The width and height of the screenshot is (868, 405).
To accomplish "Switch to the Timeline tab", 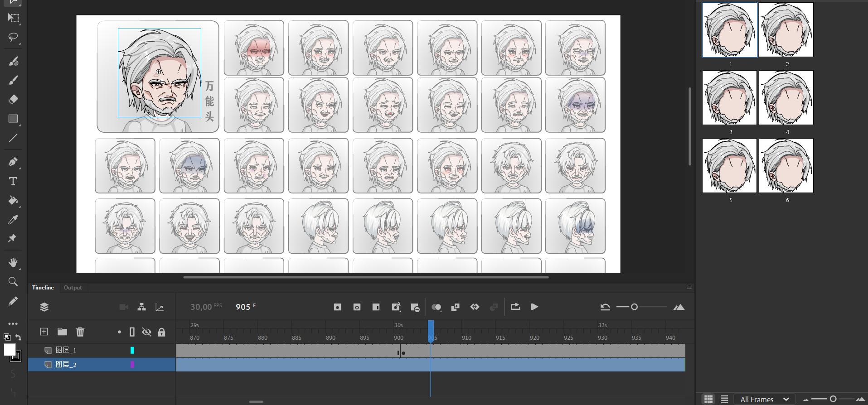I will pos(43,288).
